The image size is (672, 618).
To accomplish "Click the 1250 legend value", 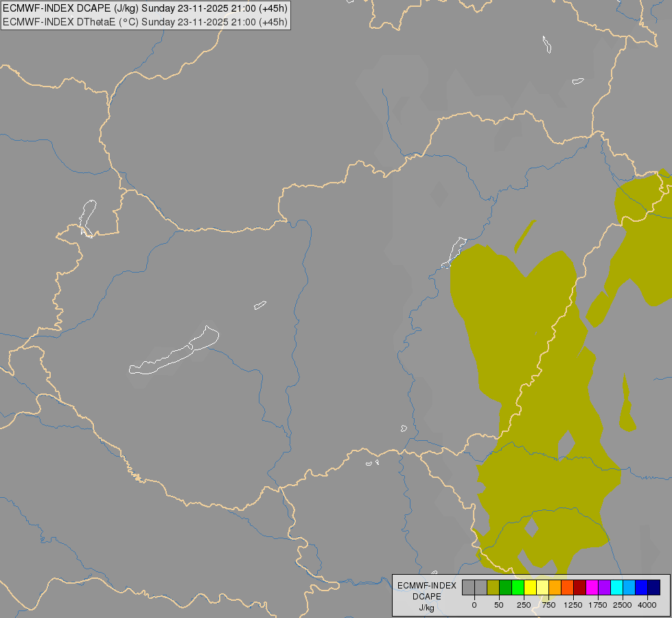I will [573, 605].
